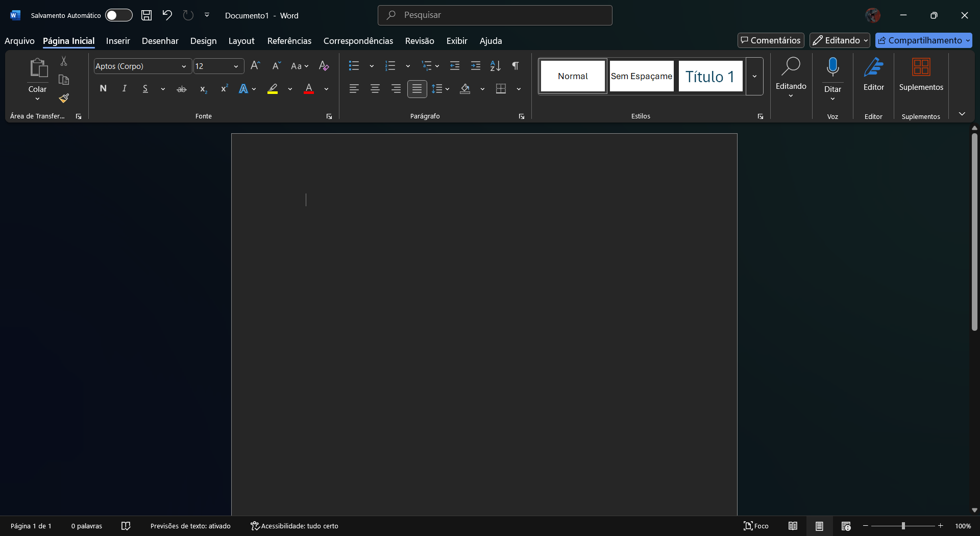980x536 pixels.
Task: Open the Arquivo menu
Action: (19, 41)
